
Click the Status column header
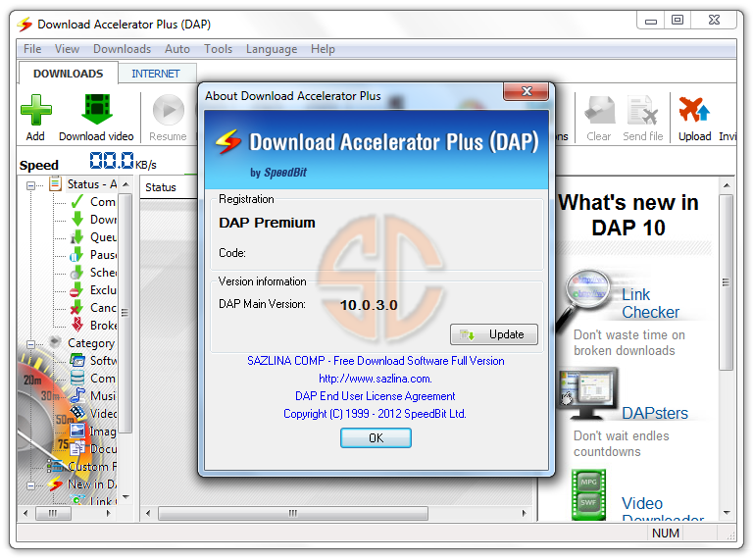(x=168, y=187)
